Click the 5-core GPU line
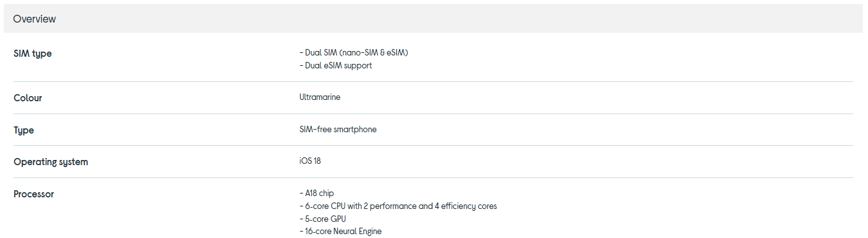The width and height of the screenshot is (868, 238). click(323, 219)
